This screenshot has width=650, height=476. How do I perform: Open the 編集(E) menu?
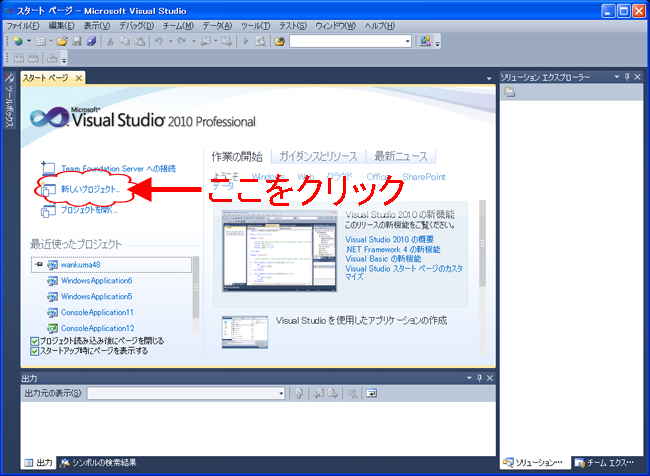(61, 26)
